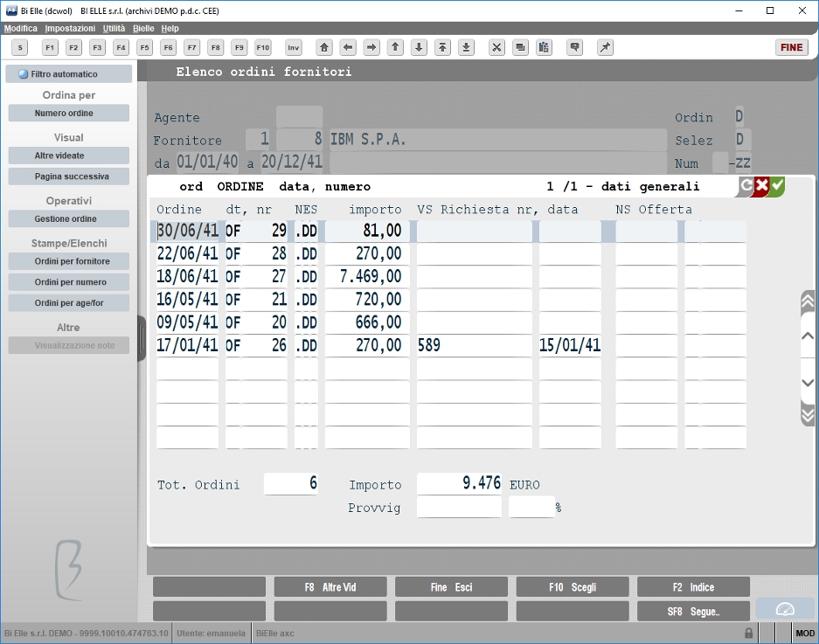Expand list with double chevron up

pos(808,301)
